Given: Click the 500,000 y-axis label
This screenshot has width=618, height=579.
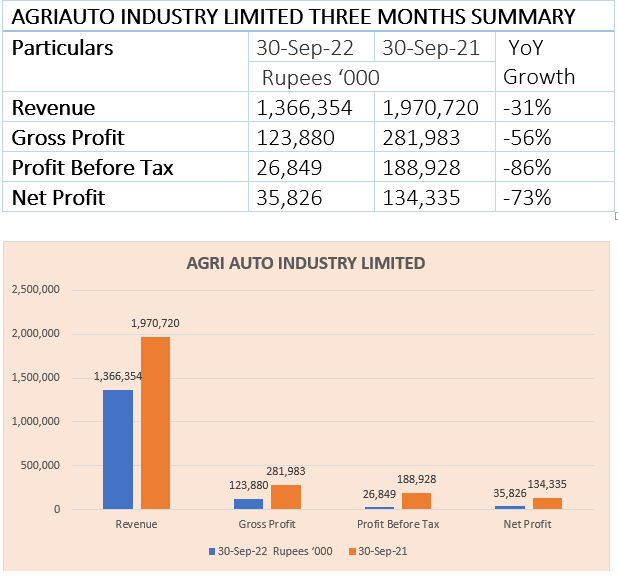Looking at the screenshot, I should 40,465.
